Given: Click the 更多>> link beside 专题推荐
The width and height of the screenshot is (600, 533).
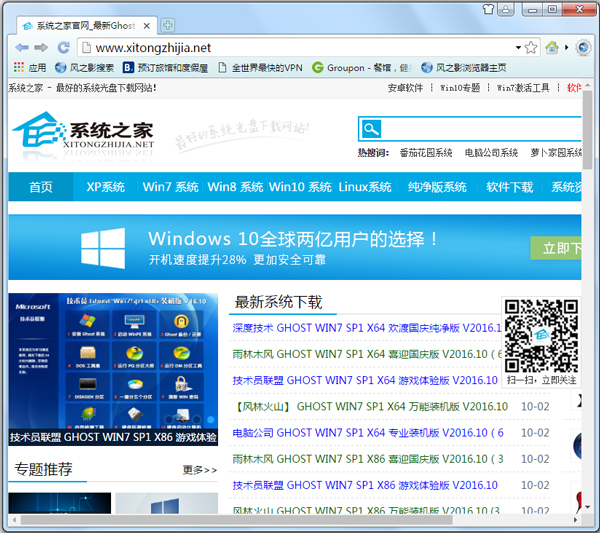Looking at the screenshot, I should [200, 470].
